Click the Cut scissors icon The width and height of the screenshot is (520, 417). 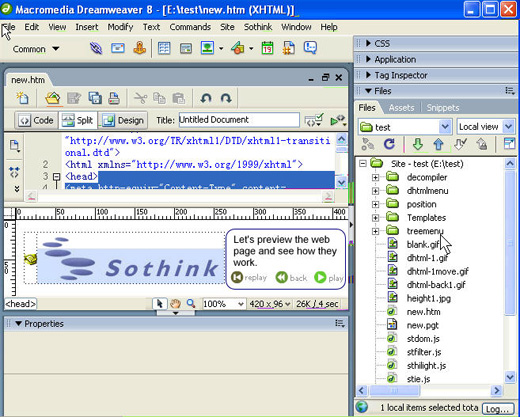(x=140, y=98)
